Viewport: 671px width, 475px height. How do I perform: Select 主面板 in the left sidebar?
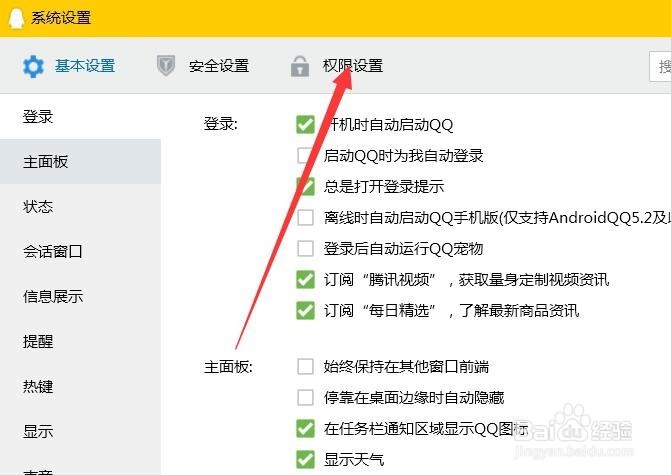point(80,162)
